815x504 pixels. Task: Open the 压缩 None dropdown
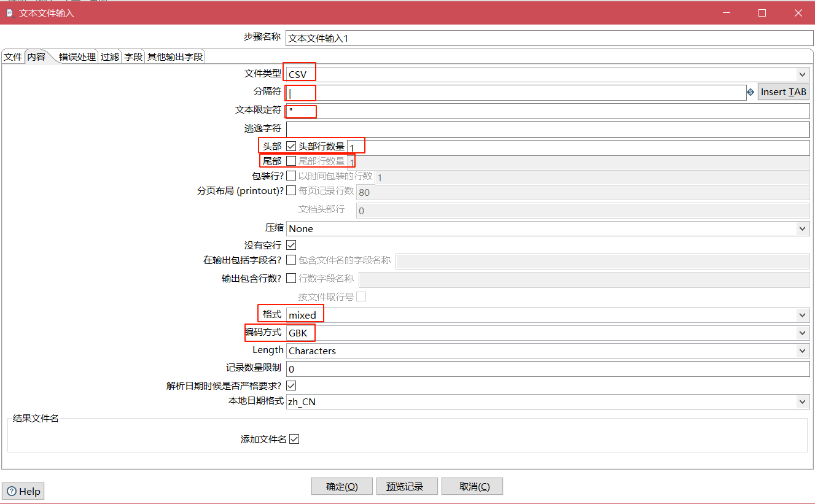pos(802,228)
